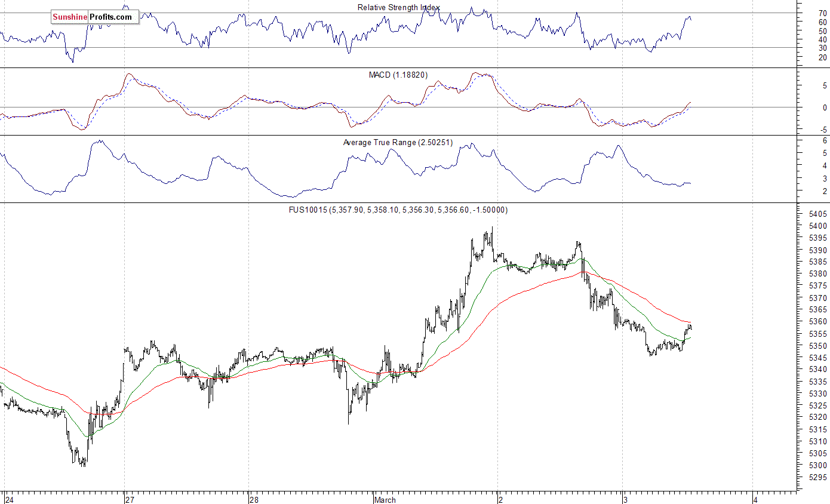This screenshot has height=504, width=830.
Task: Click the date label 2 on the time axis
Action: [x=501, y=500]
